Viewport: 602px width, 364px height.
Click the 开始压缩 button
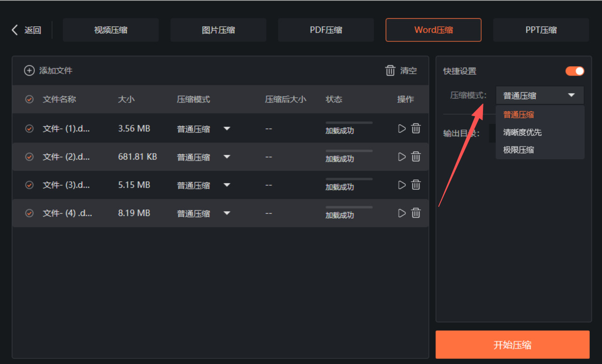[x=512, y=345]
